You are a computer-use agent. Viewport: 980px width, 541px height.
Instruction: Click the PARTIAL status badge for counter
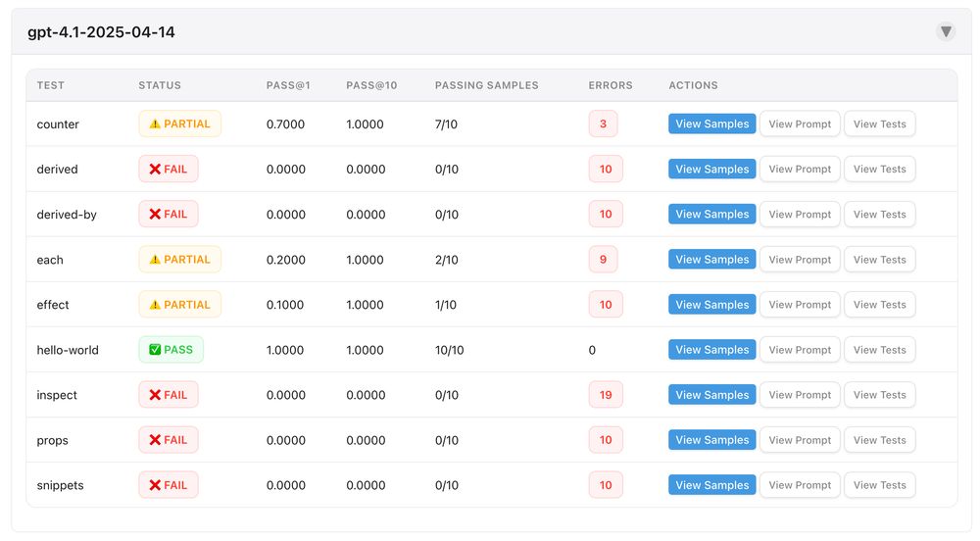[x=179, y=123]
